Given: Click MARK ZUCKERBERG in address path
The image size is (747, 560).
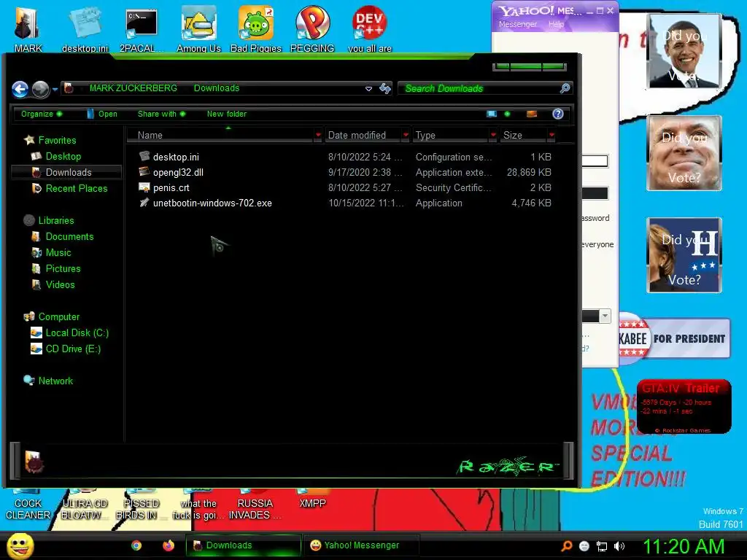Looking at the screenshot, I should [133, 88].
